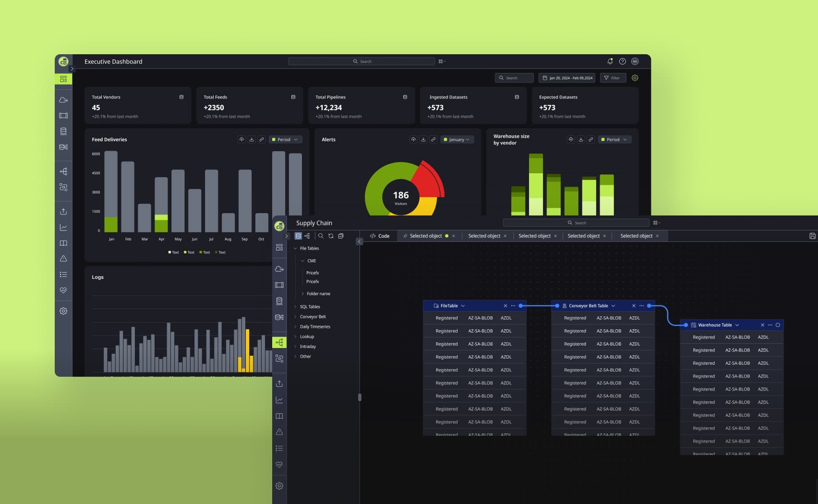Viewport: 818px width, 504px height.
Task: Select the Lookup tree item
Action: point(307,337)
